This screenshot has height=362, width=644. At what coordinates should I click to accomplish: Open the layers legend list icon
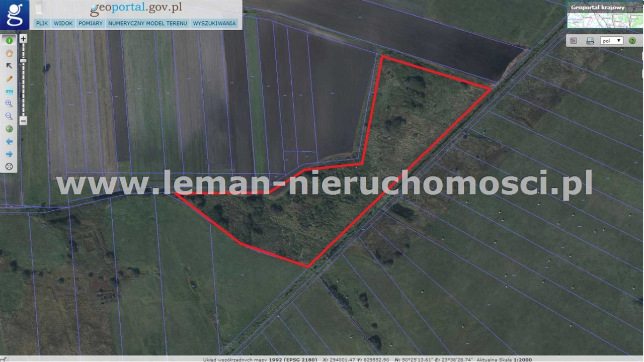tap(574, 41)
